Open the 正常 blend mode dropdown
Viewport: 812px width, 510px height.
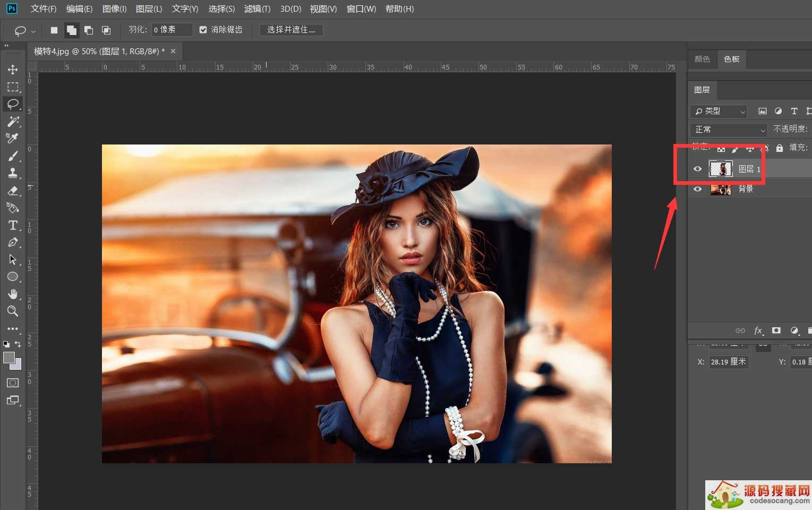pos(729,130)
